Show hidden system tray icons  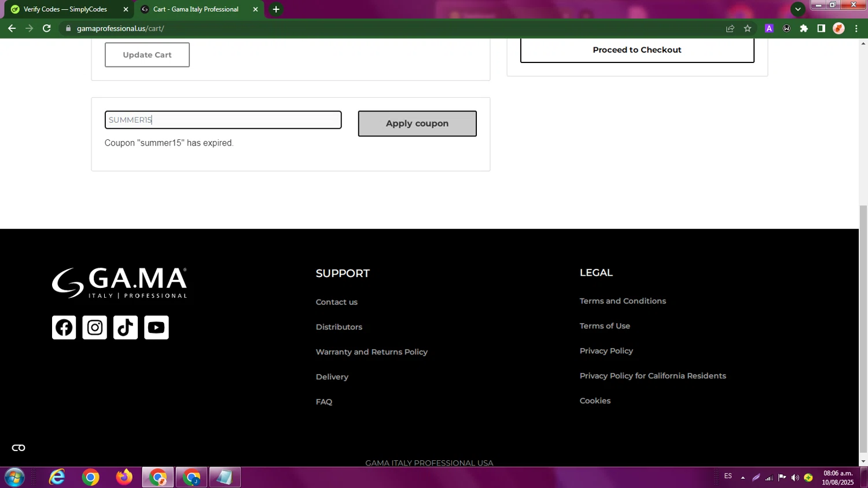[x=743, y=478]
